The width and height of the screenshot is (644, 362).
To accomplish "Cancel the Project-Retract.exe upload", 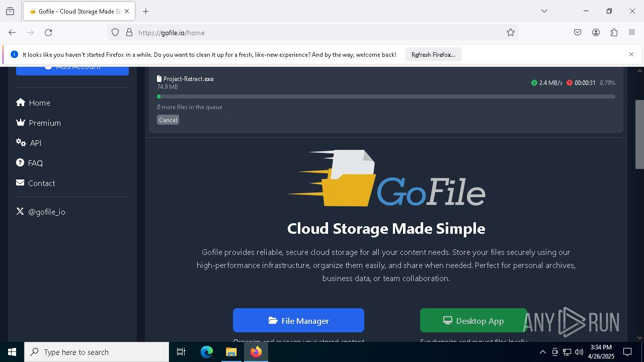I will (x=168, y=120).
